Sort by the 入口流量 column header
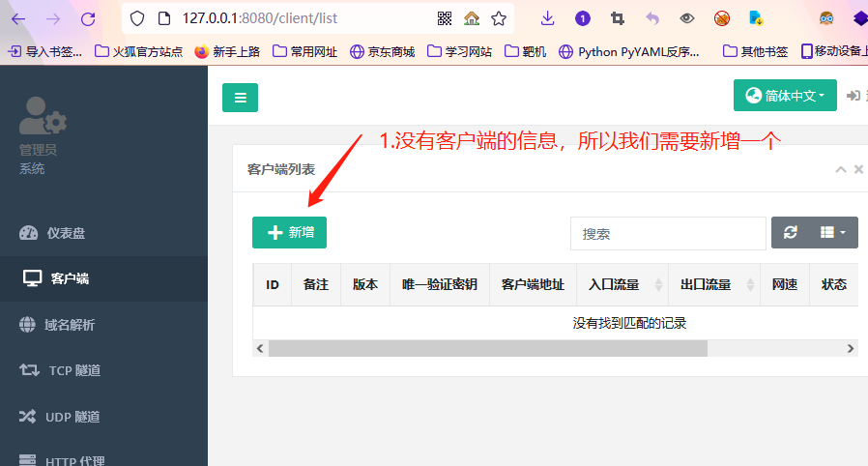The image size is (868, 466). [622, 284]
